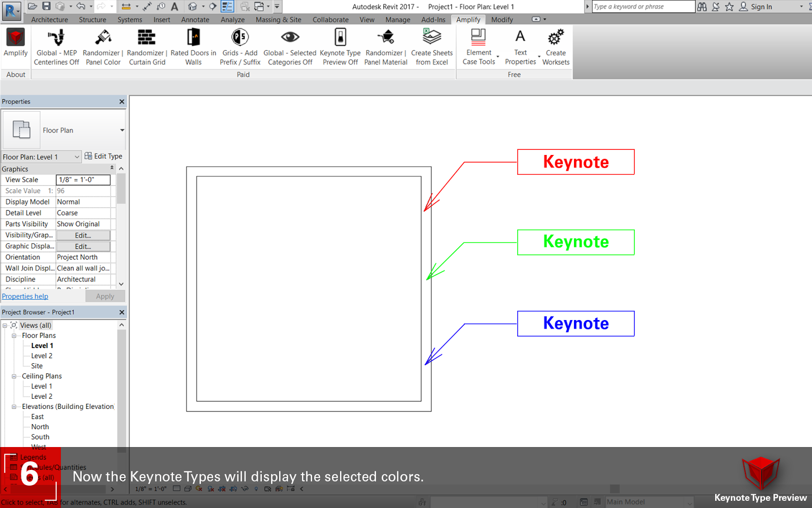This screenshot has height=508, width=812.
Task: Click the Edit Type button
Action: 104,156
